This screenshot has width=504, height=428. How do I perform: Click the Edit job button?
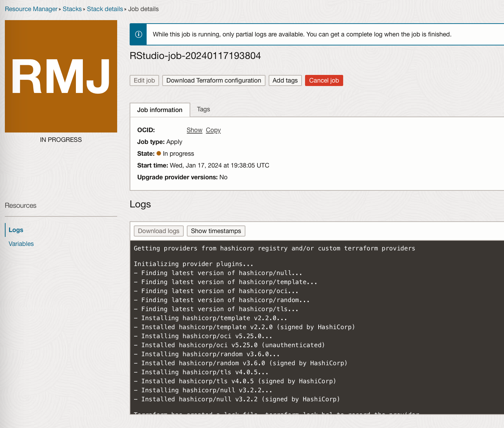point(144,80)
